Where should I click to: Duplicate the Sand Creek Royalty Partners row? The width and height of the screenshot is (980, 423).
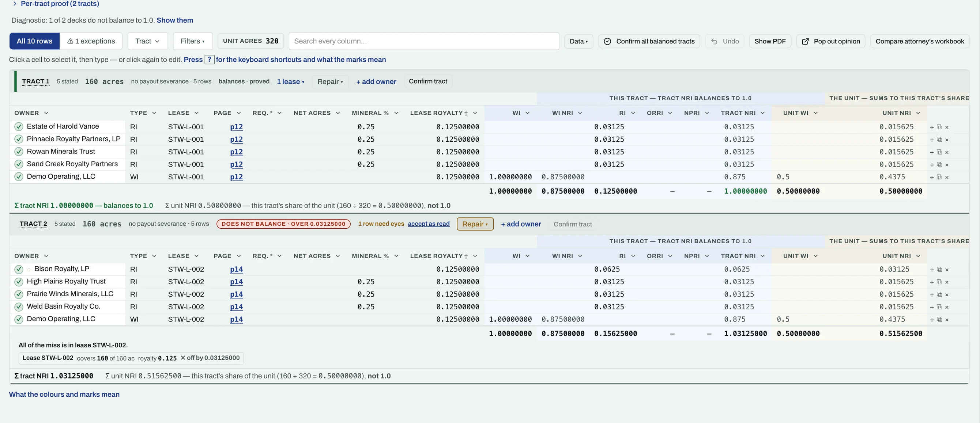click(939, 165)
